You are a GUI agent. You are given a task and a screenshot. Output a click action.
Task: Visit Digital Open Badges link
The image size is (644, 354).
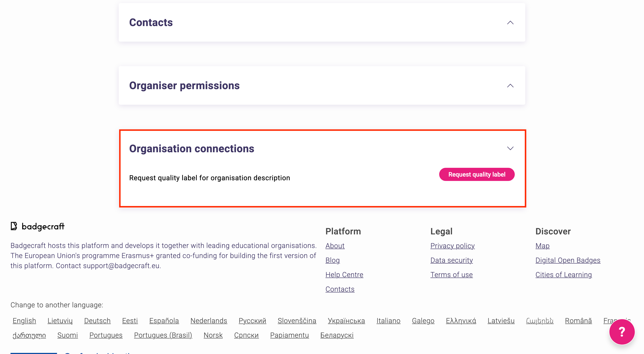[x=568, y=260]
